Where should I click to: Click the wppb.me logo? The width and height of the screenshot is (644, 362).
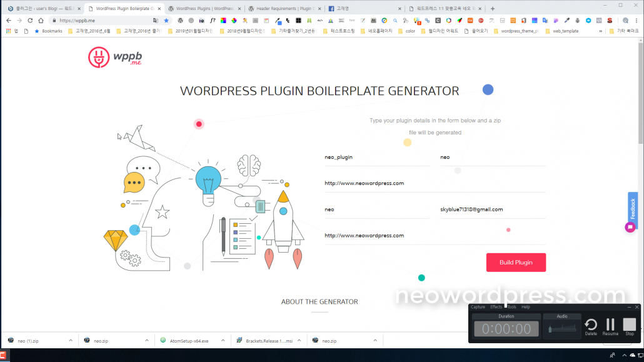(115, 58)
